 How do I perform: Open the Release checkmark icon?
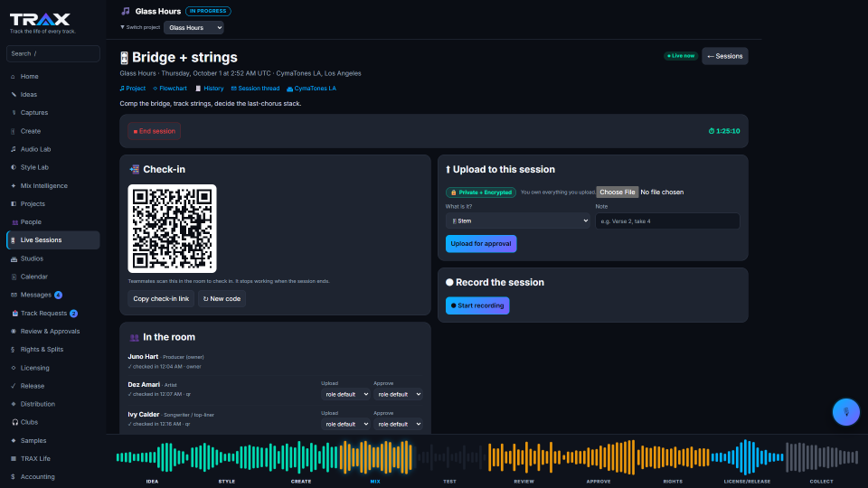[14, 386]
